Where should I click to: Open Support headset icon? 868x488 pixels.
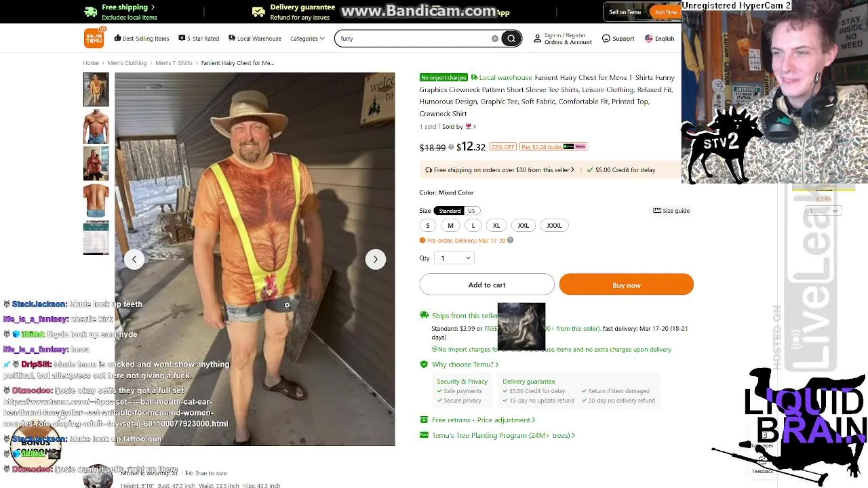pos(606,39)
